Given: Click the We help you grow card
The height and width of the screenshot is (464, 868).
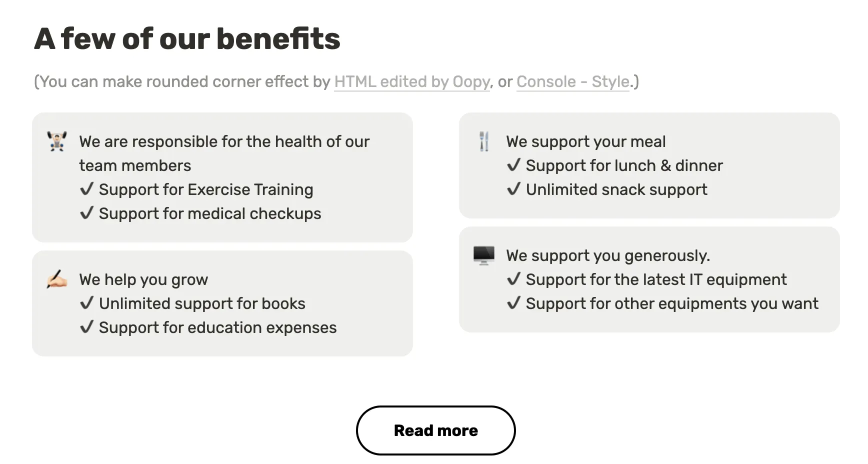Looking at the screenshot, I should [222, 303].
